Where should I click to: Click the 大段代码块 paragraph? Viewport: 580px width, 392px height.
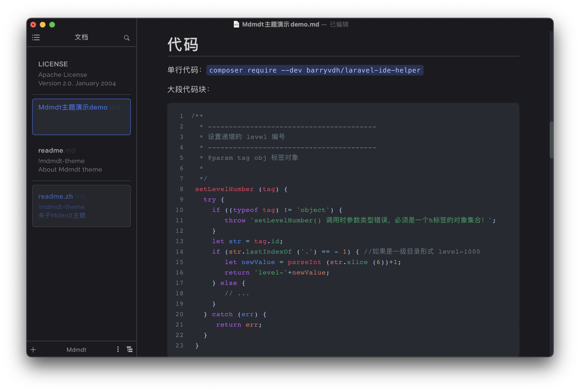[x=188, y=89]
